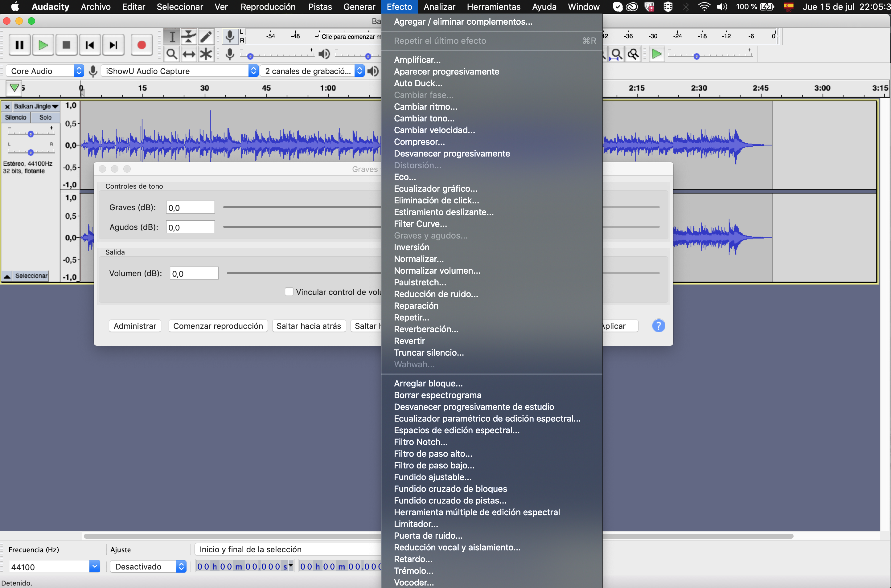The width and height of the screenshot is (891, 588).
Task: Click the Graves (dB) input field
Action: click(x=190, y=207)
